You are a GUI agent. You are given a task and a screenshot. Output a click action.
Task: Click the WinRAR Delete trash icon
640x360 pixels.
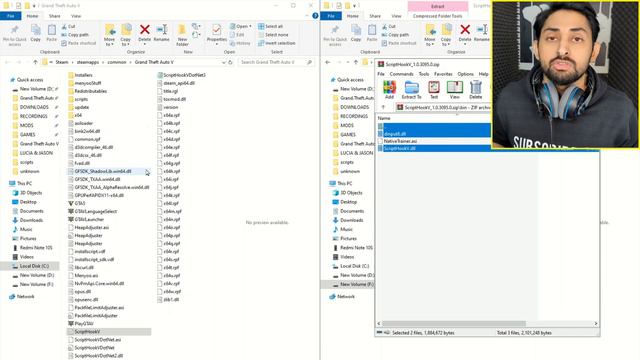point(476,87)
